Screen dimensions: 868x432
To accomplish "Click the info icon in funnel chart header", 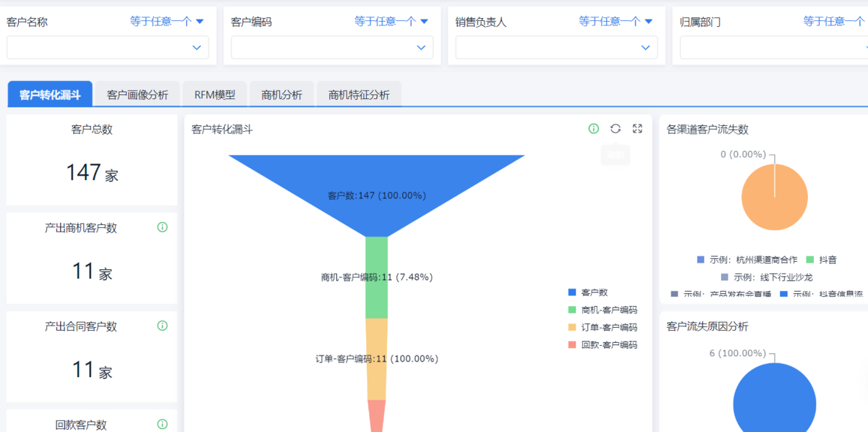I will click(594, 129).
